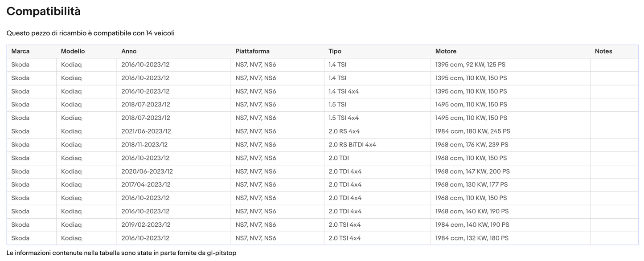Select the 1968 ccm, 147 KW, 200 PS cell
Viewport: 644px width, 261px height.
click(472, 171)
